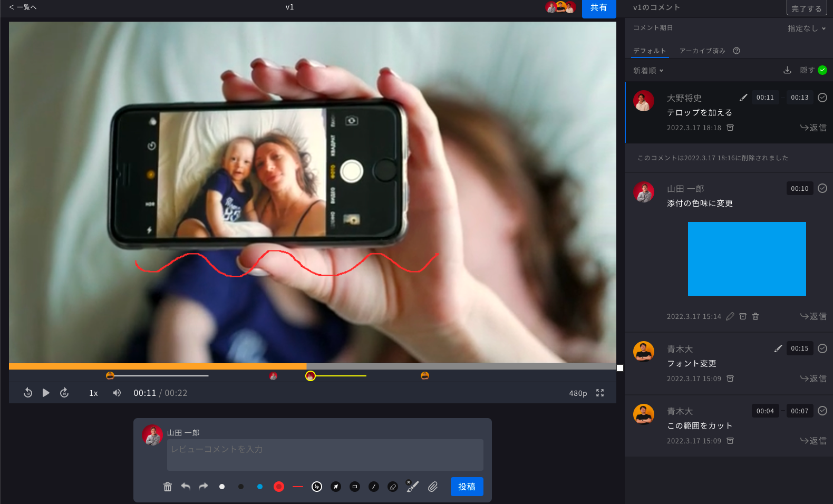Check off the フォント変更 comment
The image size is (833, 504).
click(822, 348)
